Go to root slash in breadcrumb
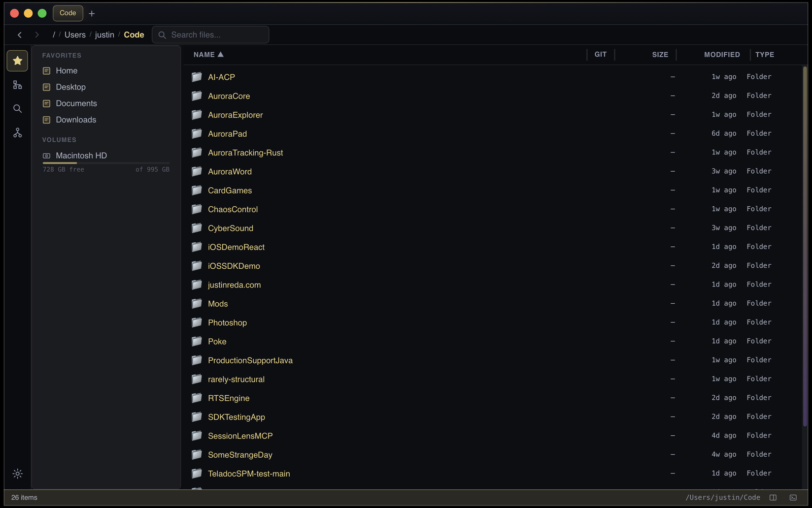 (x=54, y=35)
